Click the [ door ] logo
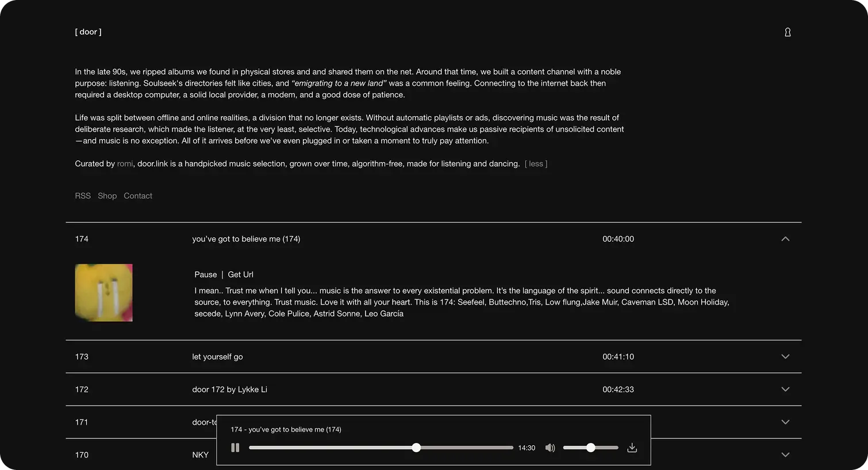This screenshot has width=868, height=470. click(x=88, y=32)
